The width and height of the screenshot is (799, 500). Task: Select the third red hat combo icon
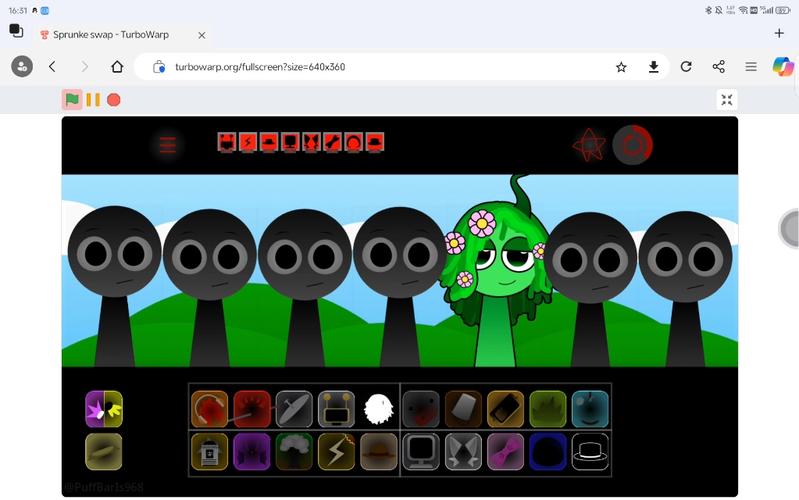tap(269, 142)
